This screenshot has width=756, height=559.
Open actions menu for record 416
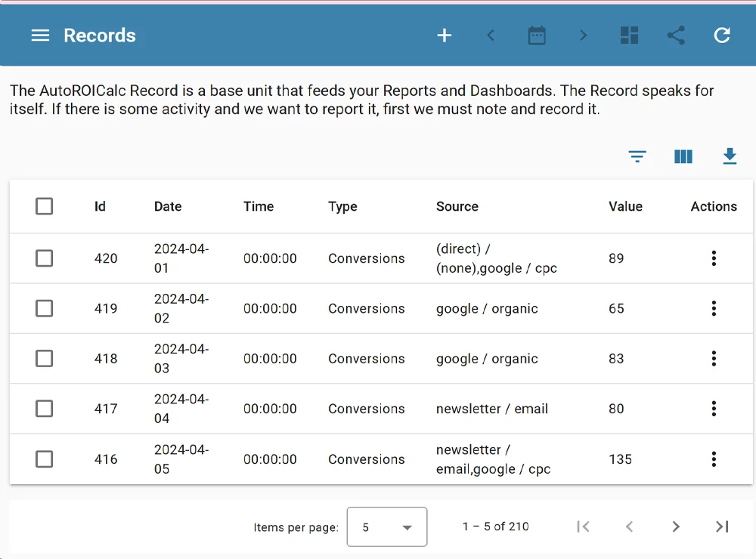pos(714,459)
